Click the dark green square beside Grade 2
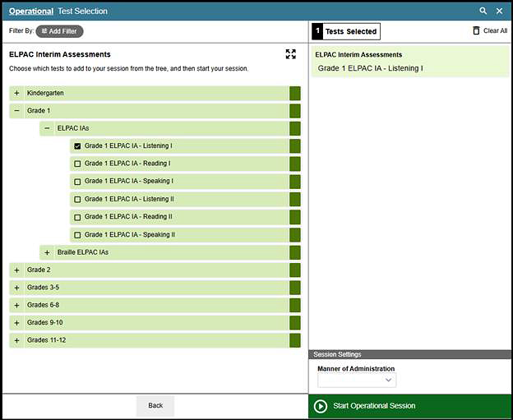513x420 pixels. [295, 270]
